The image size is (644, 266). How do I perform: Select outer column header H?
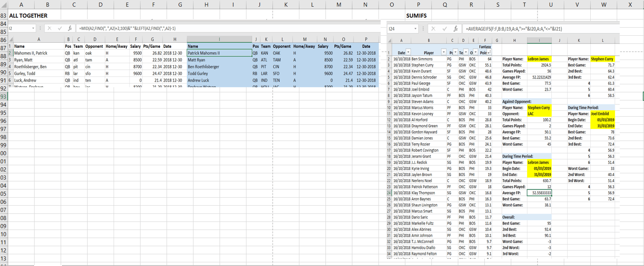pyautogui.click(x=206, y=5)
